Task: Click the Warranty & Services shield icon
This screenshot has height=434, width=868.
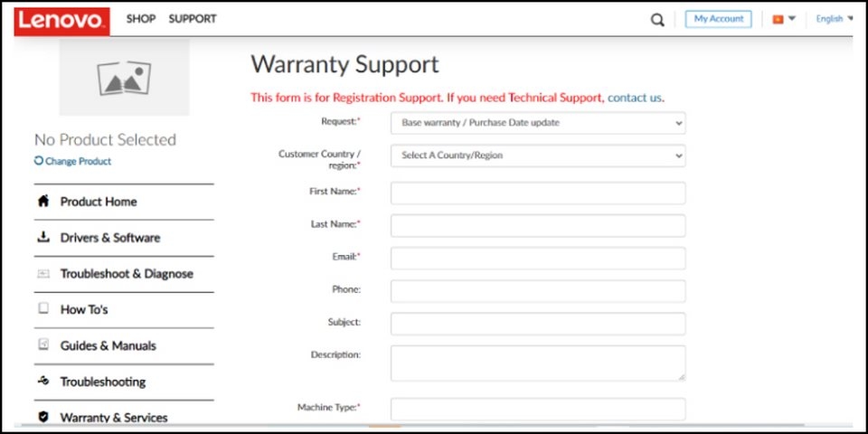Action: [43, 417]
